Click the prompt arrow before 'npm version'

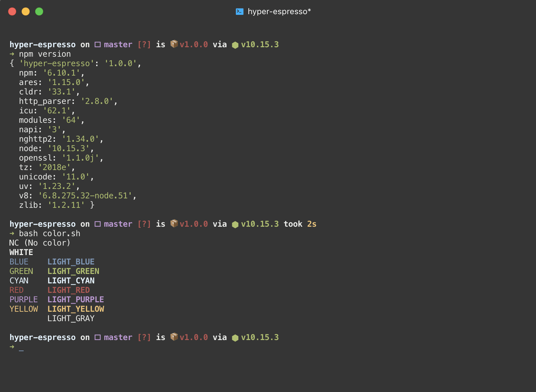(12, 54)
